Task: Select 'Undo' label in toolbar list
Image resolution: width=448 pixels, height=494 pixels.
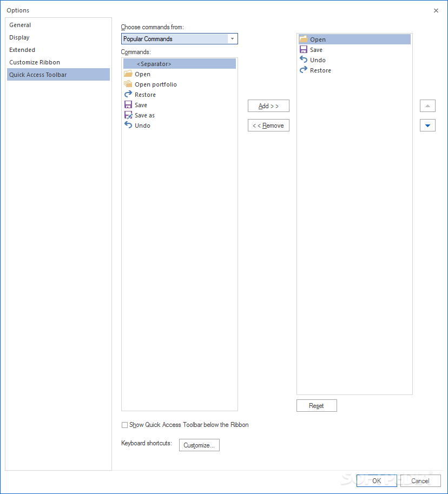Action: coord(318,60)
